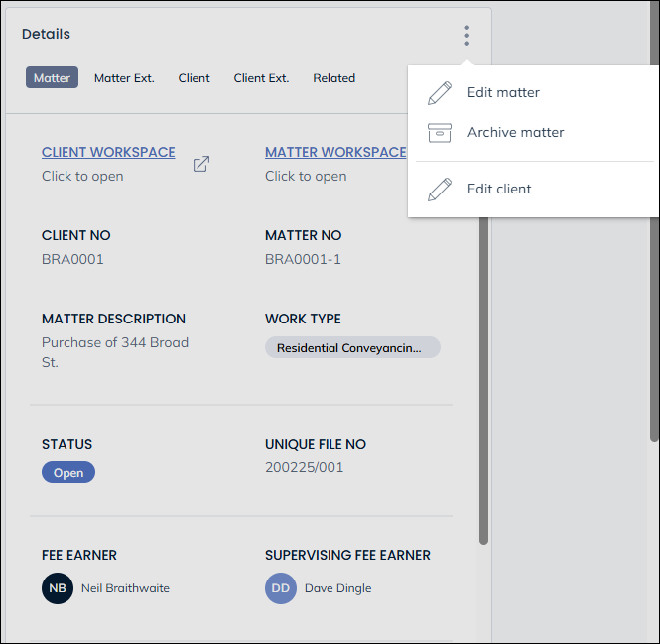660x644 pixels.
Task: Switch to the Matter Ext. tab
Action: pyautogui.click(x=124, y=78)
